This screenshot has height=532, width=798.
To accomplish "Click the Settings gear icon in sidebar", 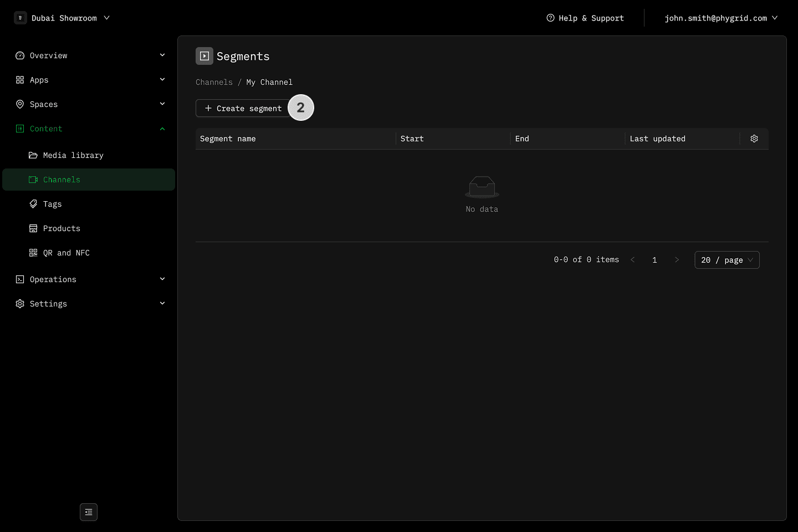I will pyautogui.click(x=20, y=304).
